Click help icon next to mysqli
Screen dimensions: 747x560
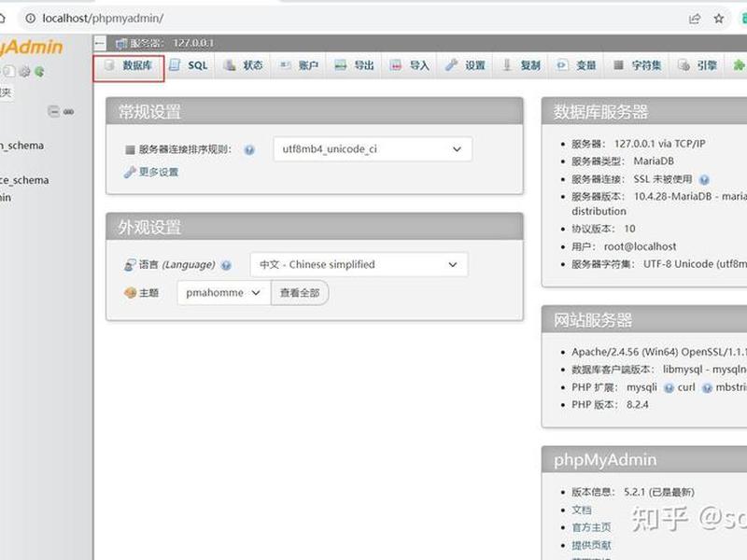click(669, 388)
